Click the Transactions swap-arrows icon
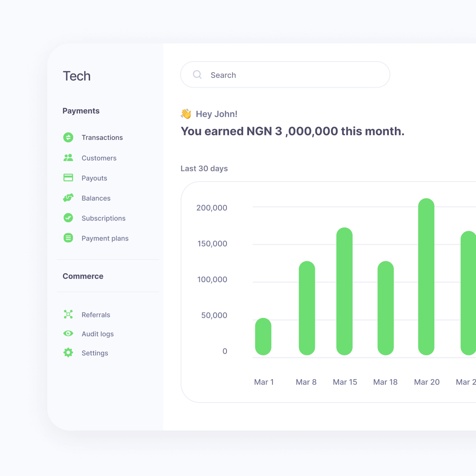This screenshot has height=476, width=476. [x=68, y=138]
